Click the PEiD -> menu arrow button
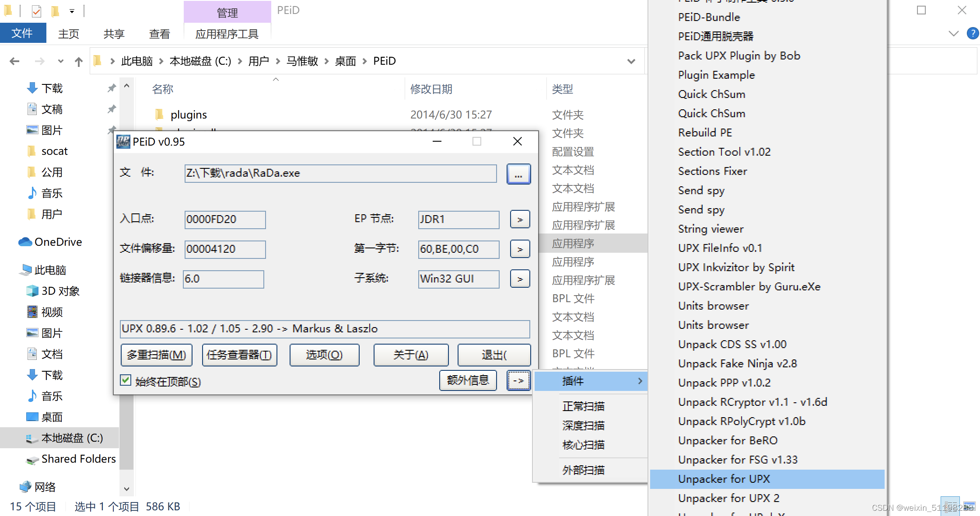 518,380
